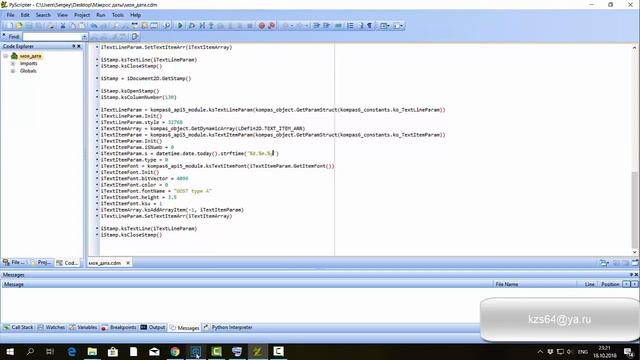
Task: Open the Project menu
Action: click(82, 15)
